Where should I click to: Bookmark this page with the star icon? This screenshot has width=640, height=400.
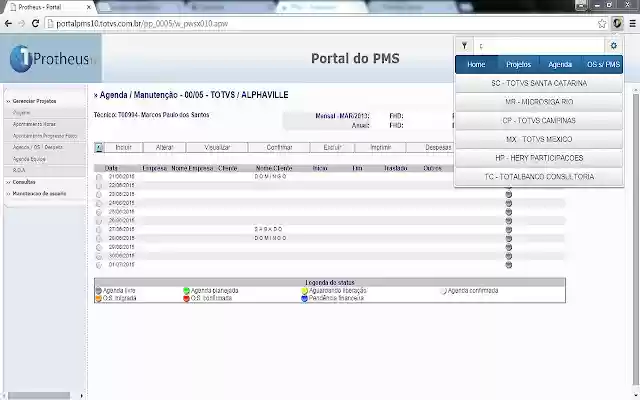pyautogui.click(x=602, y=24)
